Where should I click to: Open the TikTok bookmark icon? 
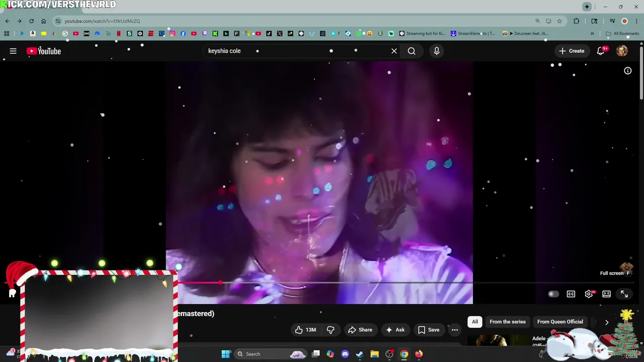[269, 34]
